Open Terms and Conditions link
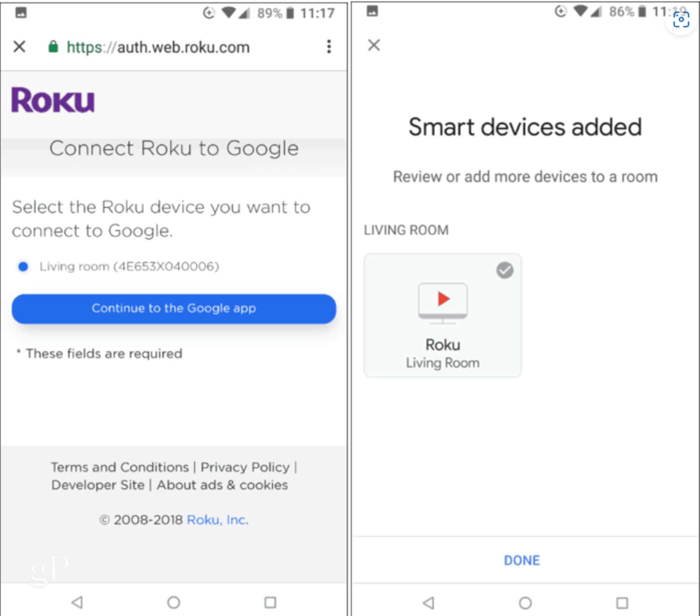Viewport: 700px width, 616px height. tap(120, 467)
